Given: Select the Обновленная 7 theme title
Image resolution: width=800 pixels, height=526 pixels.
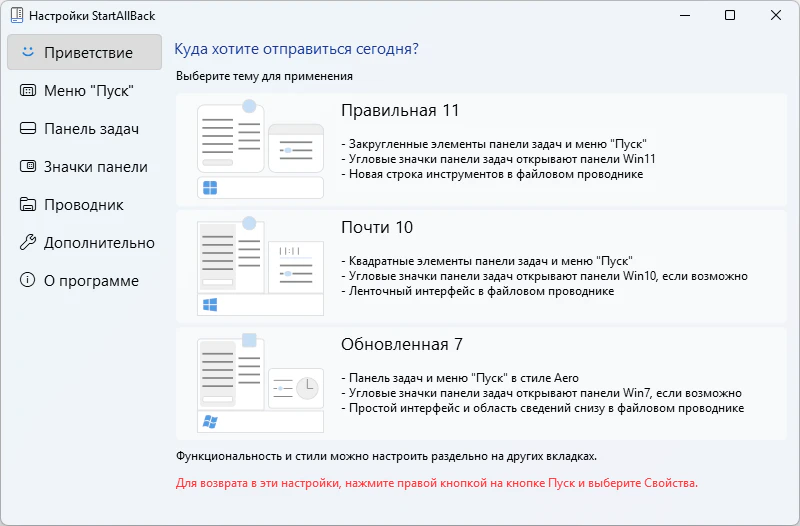Looking at the screenshot, I should pyautogui.click(x=402, y=344).
